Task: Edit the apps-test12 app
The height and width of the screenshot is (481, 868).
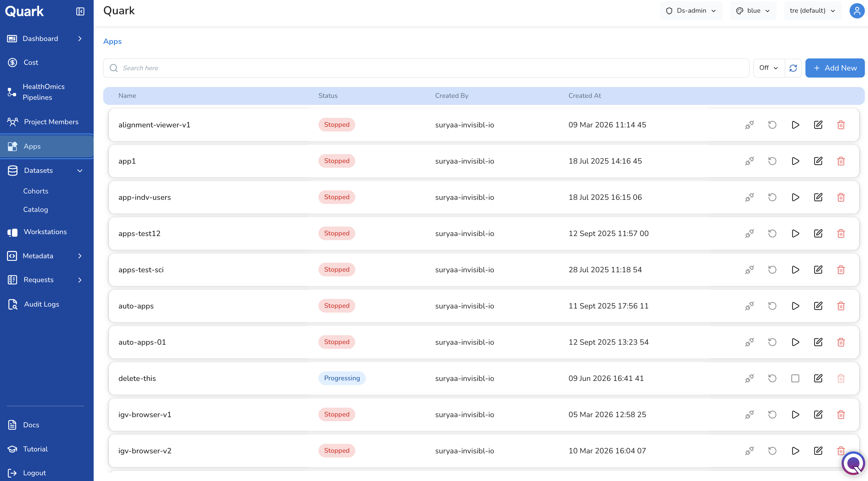Action: pos(818,233)
